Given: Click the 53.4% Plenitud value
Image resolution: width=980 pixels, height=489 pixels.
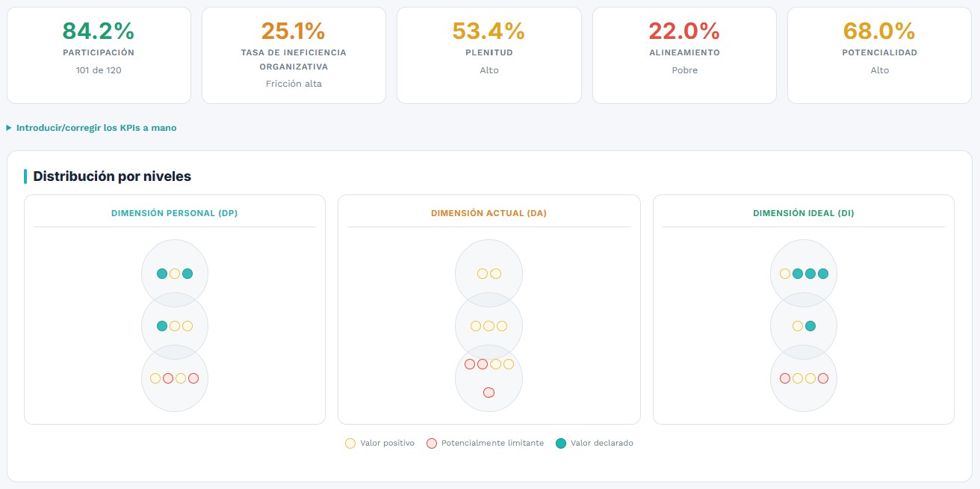Looking at the screenshot, I should coord(489,31).
